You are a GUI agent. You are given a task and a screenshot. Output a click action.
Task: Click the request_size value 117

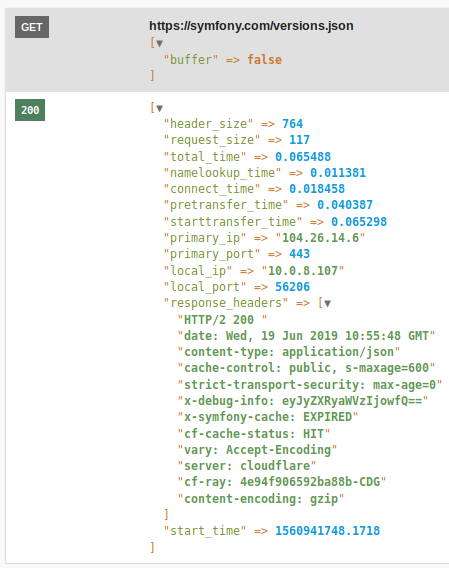299,140
